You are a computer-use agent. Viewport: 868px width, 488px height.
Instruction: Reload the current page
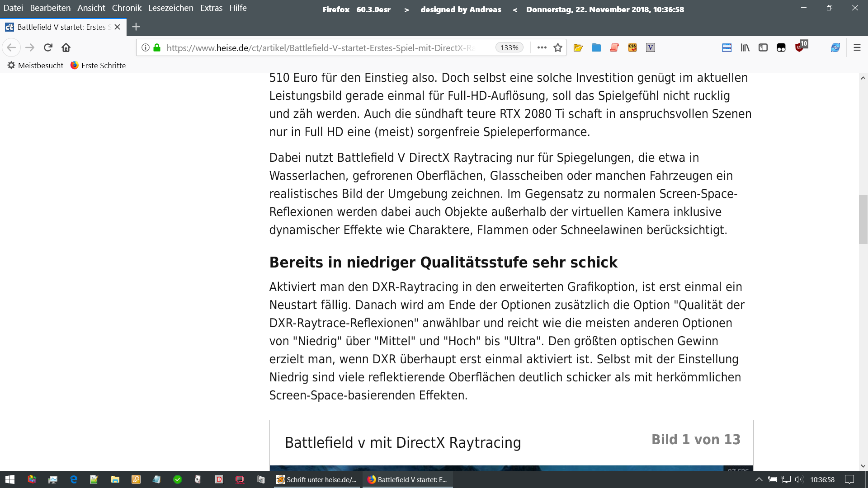[48, 47]
